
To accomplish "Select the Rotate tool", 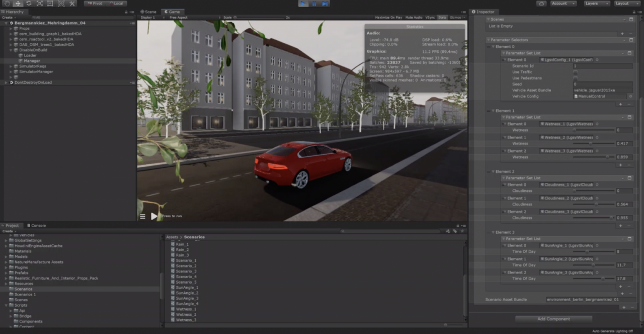I will click(28, 4).
